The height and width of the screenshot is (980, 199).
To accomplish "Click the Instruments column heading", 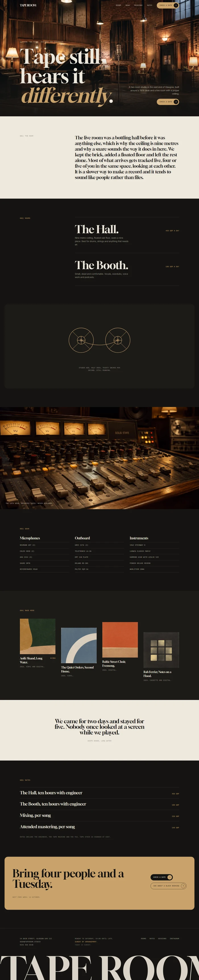I will point(139,538).
